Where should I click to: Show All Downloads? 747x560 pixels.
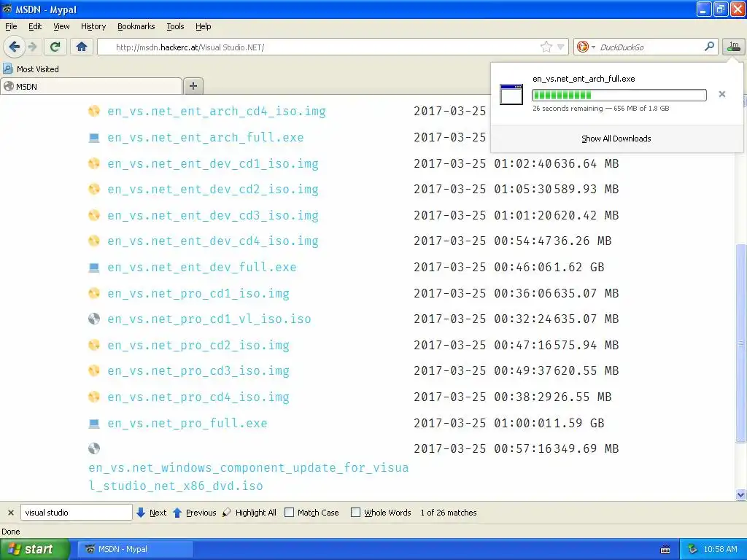[x=616, y=139]
